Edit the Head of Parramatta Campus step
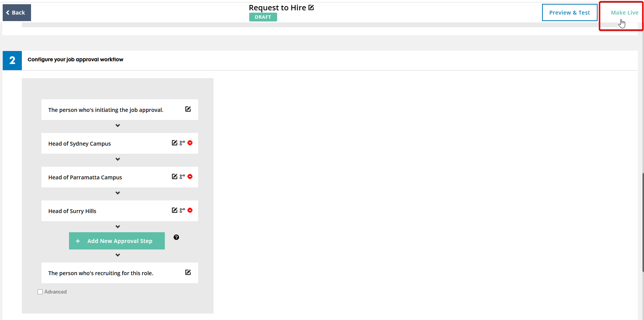The image size is (644, 320). click(174, 177)
